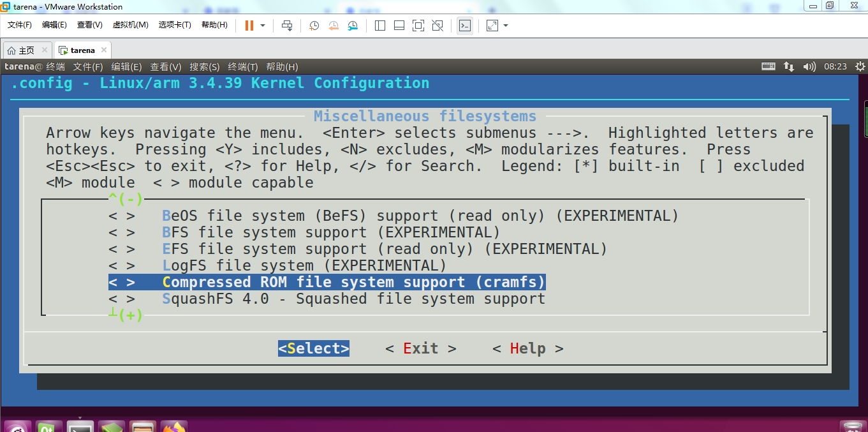Click the Miscellaneous filesystems title

tap(425, 116)
